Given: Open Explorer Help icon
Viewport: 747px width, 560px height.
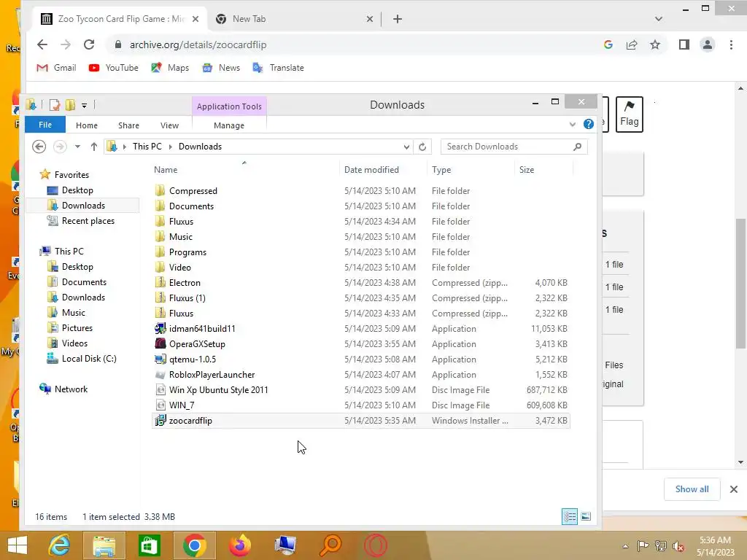Looking at the screenshot, I should tap(589, 124).
